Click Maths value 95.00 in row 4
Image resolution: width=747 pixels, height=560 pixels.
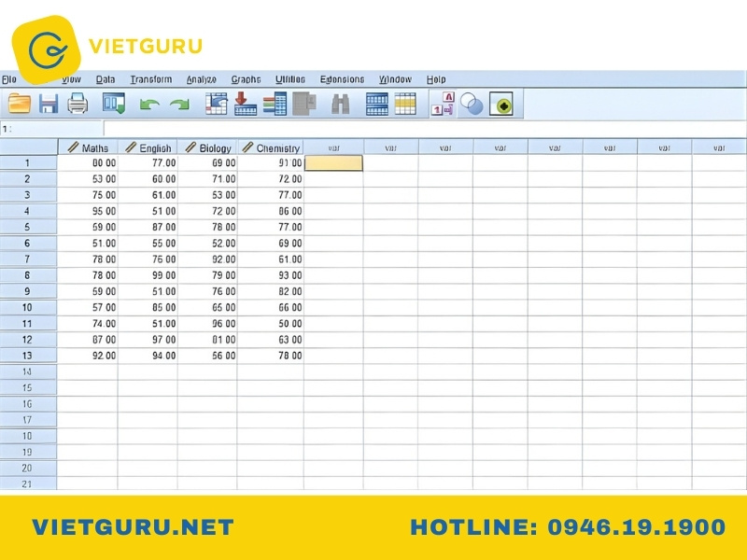(x=88, y=211)
